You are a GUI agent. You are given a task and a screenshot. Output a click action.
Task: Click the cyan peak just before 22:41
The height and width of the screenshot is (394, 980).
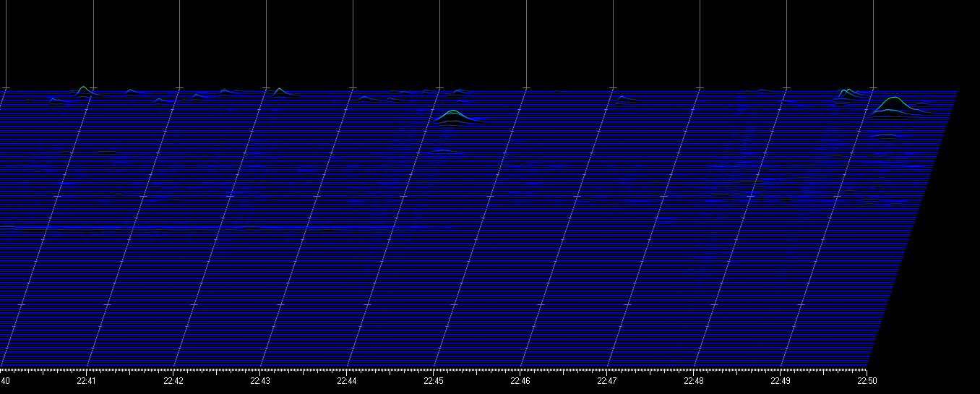point(84,90)
